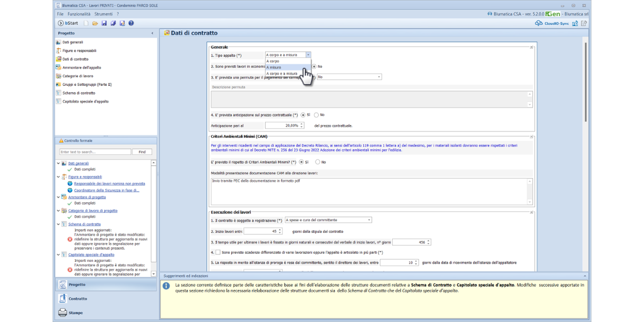Open Figure e responsabili in Progetto panel
Image resolution: width=644 pixels, height=322 pixels.
(79, 50)
